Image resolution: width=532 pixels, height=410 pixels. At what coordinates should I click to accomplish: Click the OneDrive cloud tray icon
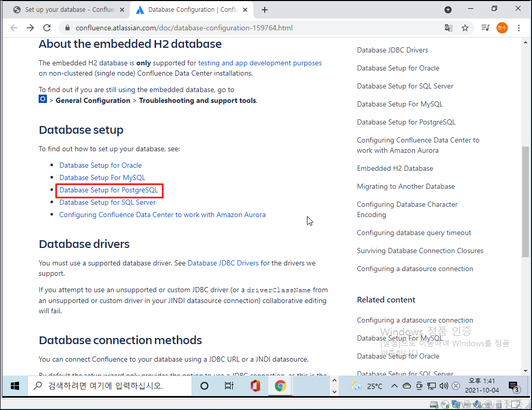tap(406, 386)
